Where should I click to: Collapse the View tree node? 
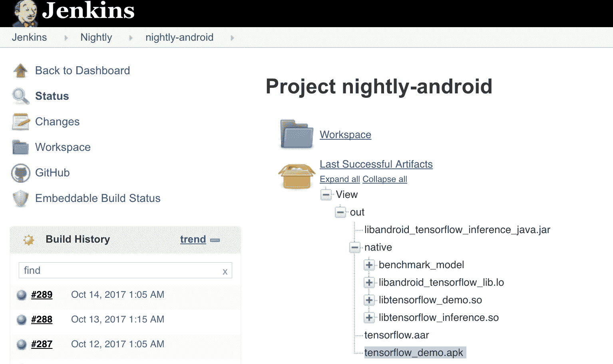(326, 195)
